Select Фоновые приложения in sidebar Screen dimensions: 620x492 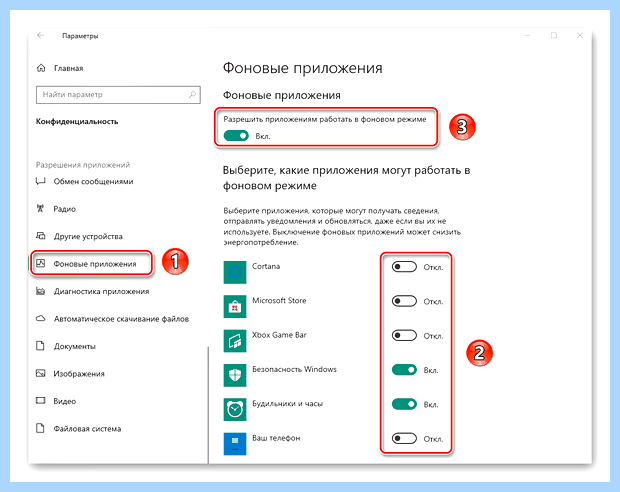click(95, 264)
